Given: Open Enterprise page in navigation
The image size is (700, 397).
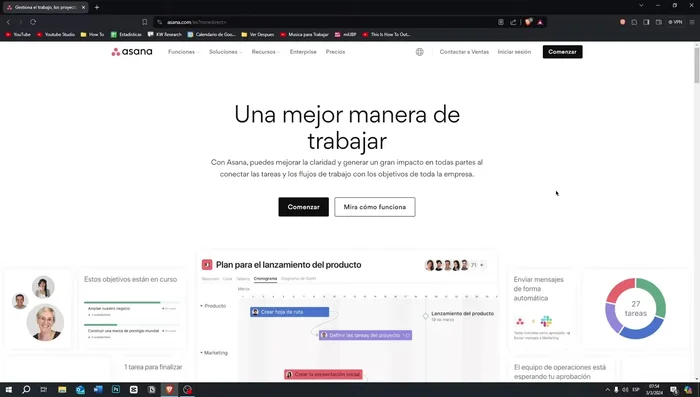Looking at the screenshot, I should [303, 52].
